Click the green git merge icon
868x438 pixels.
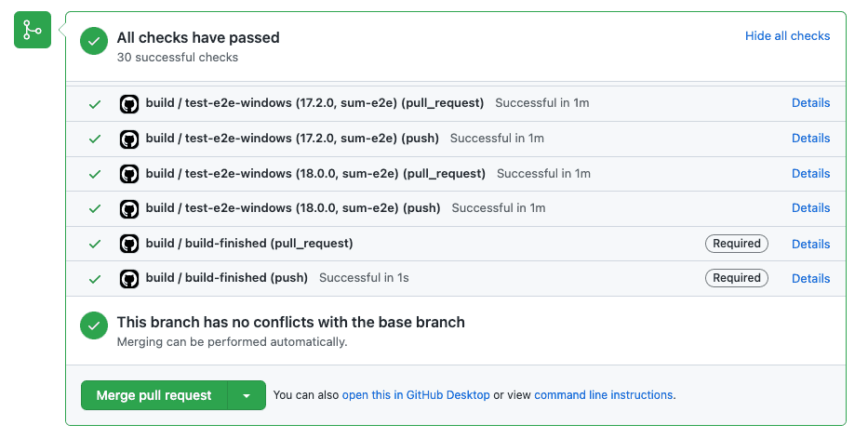click(33, 30)
